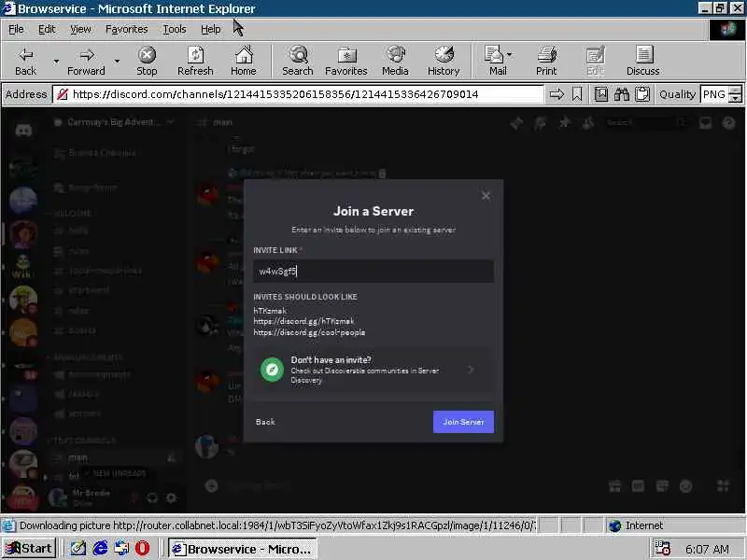Screen dimensions: 747x560
Task: Open the View menu
Action: 80,30
